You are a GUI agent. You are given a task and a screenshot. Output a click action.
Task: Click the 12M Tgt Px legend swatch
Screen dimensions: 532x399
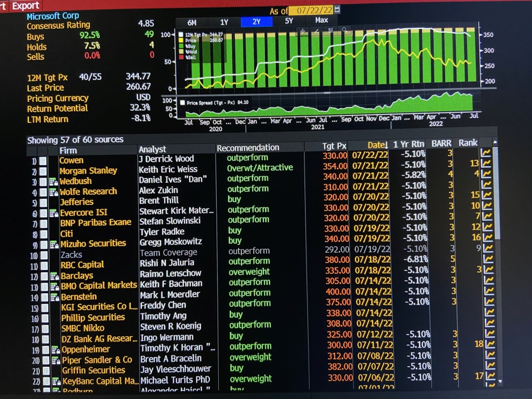[181, 35]
